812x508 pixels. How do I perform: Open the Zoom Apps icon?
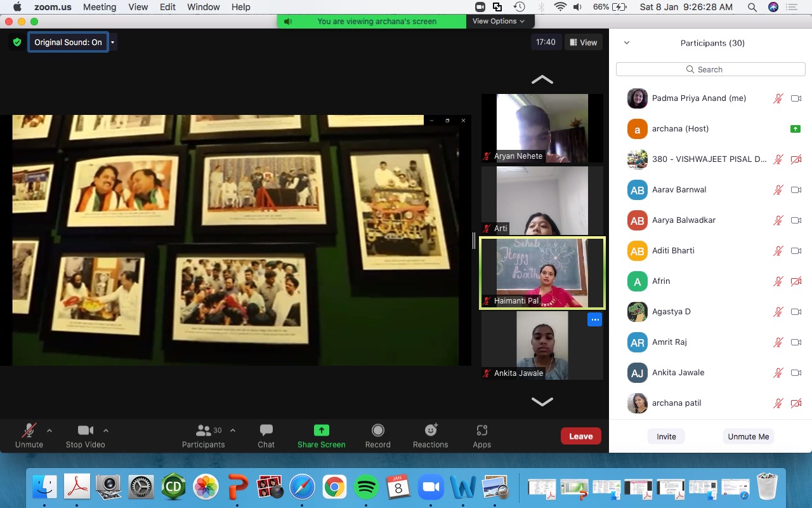pos(481,431)
